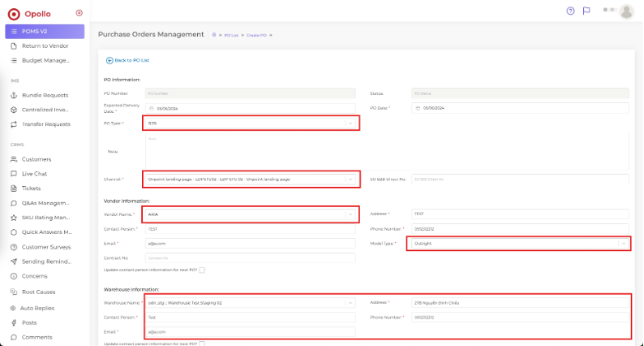
Task: Click the warehouse Address field
Action: (x=520, y=303)
